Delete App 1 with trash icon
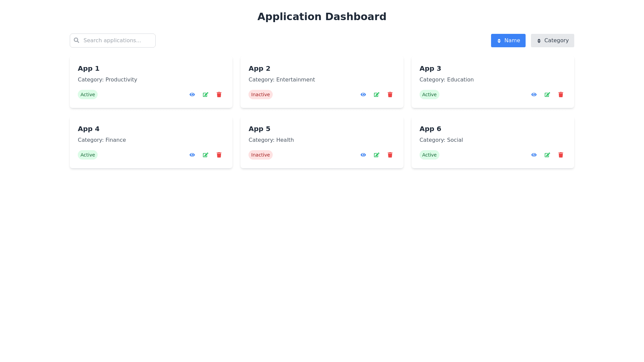Image resolution: width=644 pixels, height=362 pixels. pos(219,95)
